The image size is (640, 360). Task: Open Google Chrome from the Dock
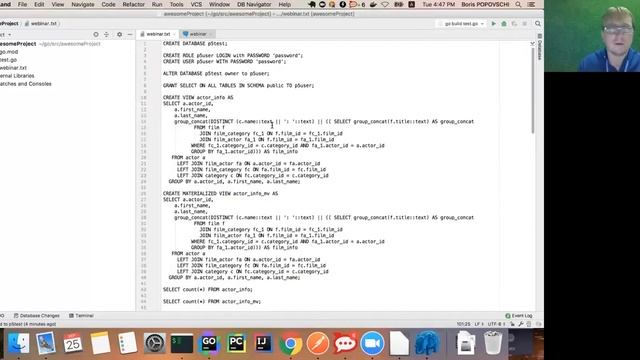[291, 343]
